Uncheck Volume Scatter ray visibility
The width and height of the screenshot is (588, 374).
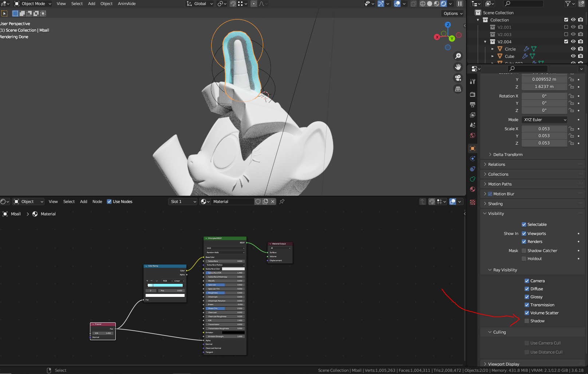coord(527,313)
